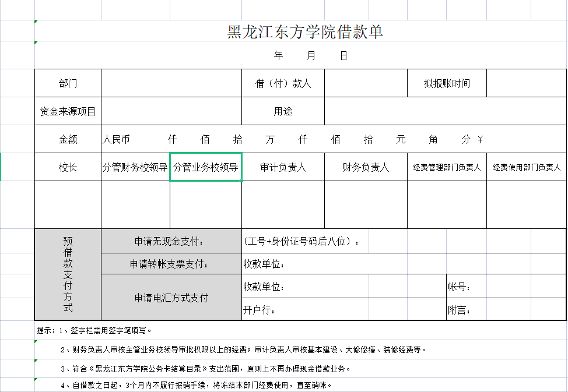Click the blank cell right of 部门
The height and width of the screenshot is (392, 568).
point(171,83)
